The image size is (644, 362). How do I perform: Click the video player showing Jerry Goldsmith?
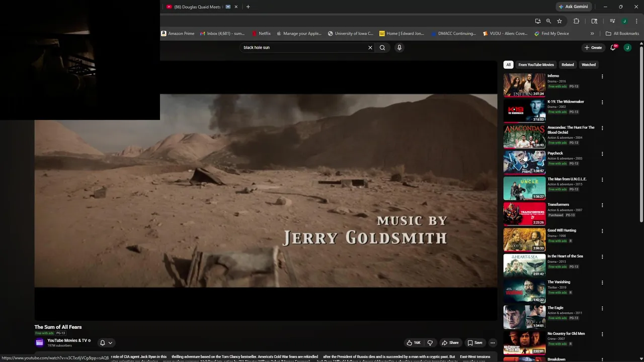click(x=266, y=191)
